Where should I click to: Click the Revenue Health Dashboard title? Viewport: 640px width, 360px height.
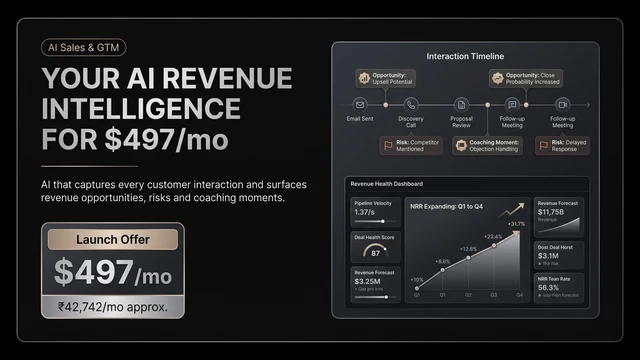coord(387,184)
